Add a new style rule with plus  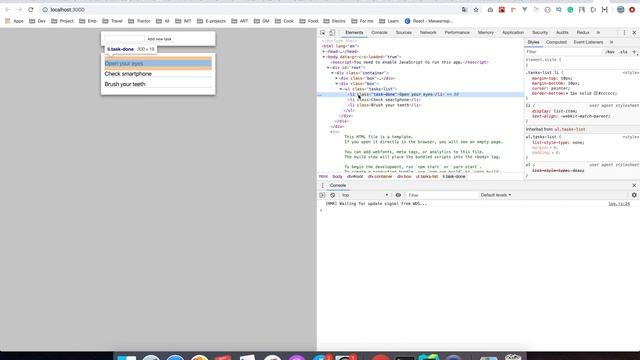634,52
